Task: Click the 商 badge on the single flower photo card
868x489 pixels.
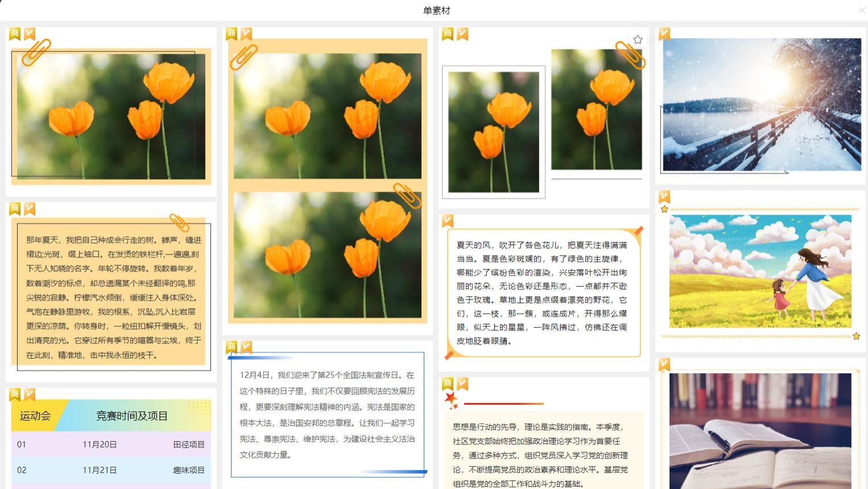Action: pyautogui.click(x=15, y=34)
